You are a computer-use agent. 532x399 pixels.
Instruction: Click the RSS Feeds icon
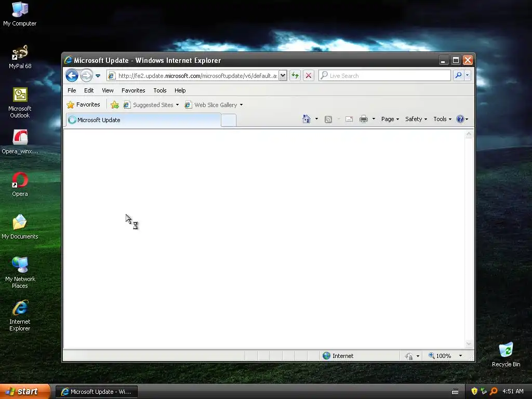pyautogui.click(x=328, y=119)
